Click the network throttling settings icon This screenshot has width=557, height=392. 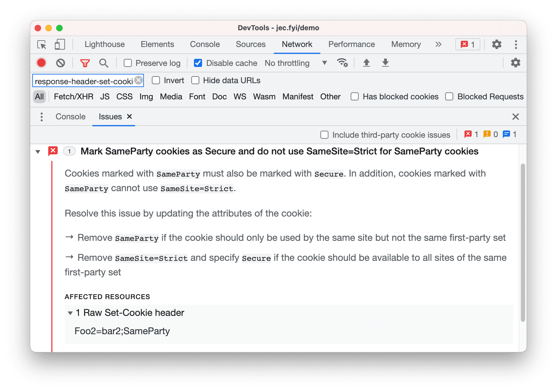click(343, 64)
